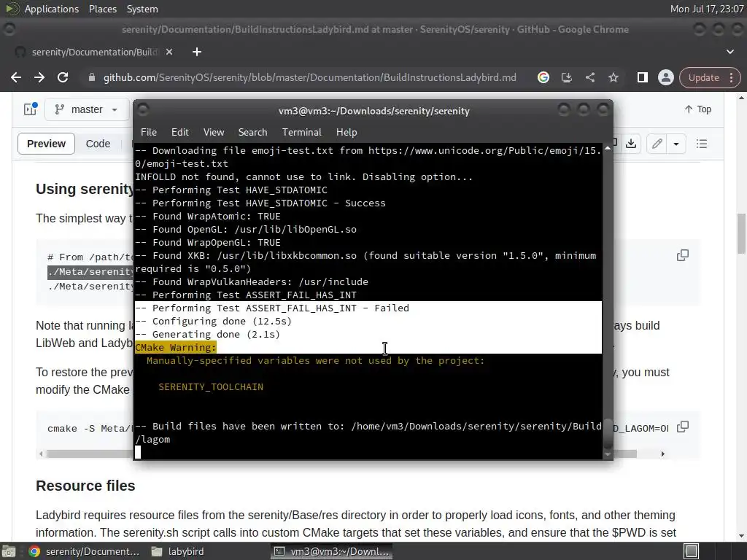Open the terminal Help menu
The height and width of the screenshot is (560, 747).
(x=347, y=133)
